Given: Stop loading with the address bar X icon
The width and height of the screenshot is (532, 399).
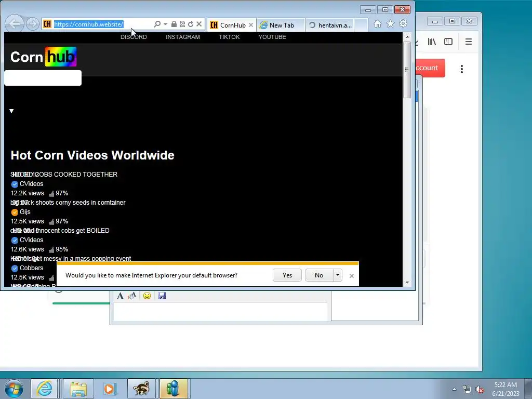Looking at the screenshot, I should pos(199,24).
